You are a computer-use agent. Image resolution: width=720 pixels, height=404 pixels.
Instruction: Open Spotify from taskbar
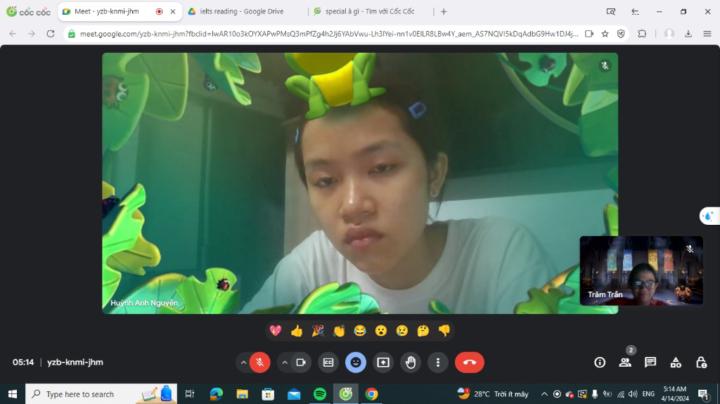click(x=320, y=394)
